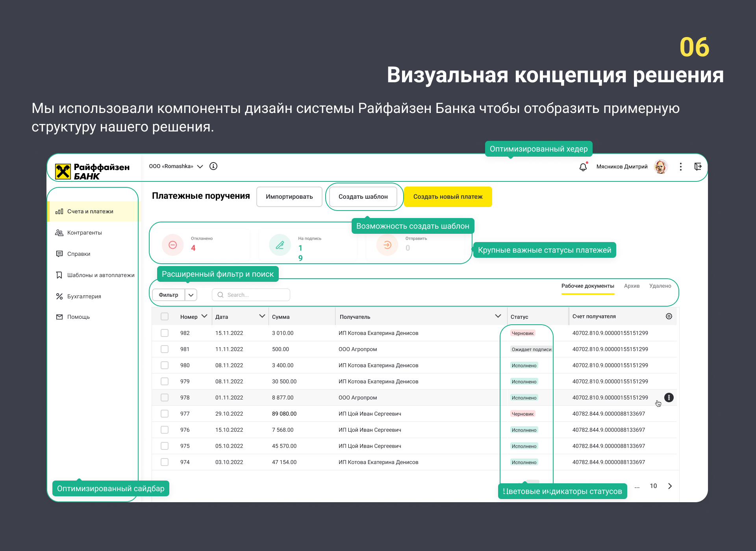Switch to the Архив tab
Screen dimensions: 756x551
click(x=632, y=286)
